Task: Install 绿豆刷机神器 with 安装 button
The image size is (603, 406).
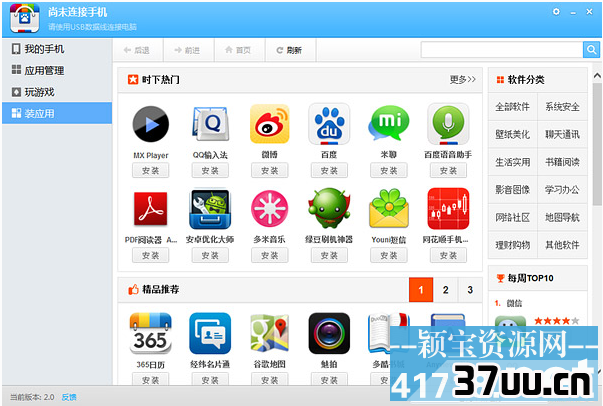Action: tap(329, 255)
